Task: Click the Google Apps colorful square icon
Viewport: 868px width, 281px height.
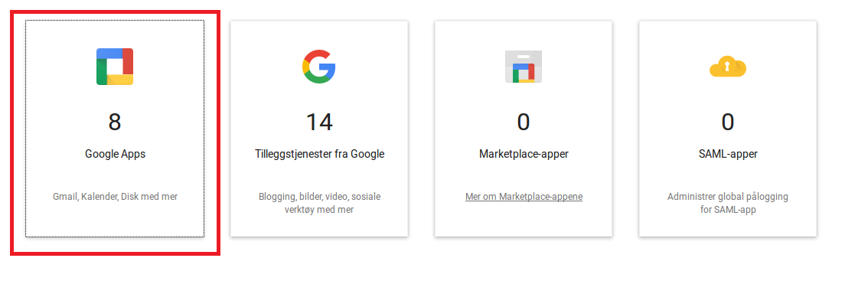Action: (115, 67)
